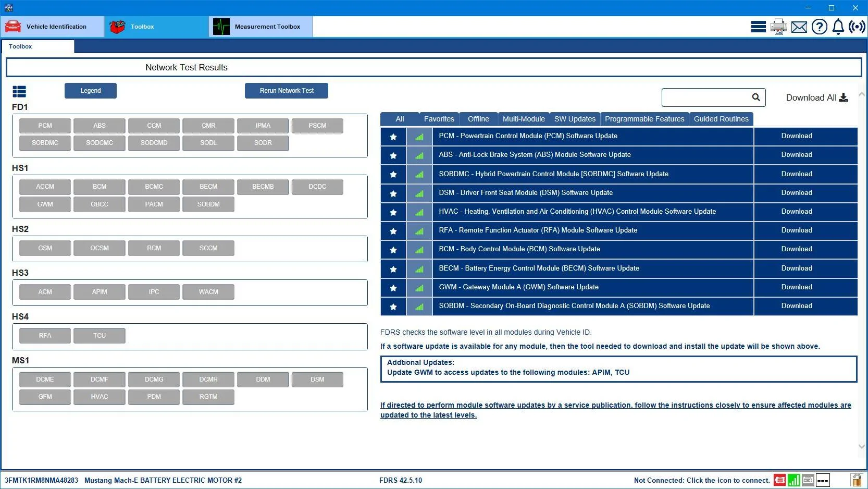
Task: Open the Guided Routines filter tab
Action: pos(721,119)
